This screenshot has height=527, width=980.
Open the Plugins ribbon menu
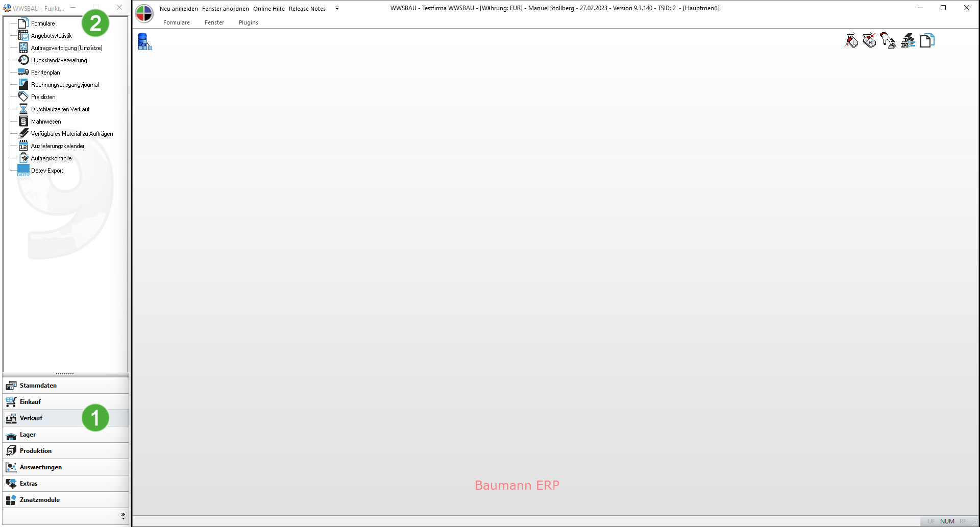pos(249,22)
